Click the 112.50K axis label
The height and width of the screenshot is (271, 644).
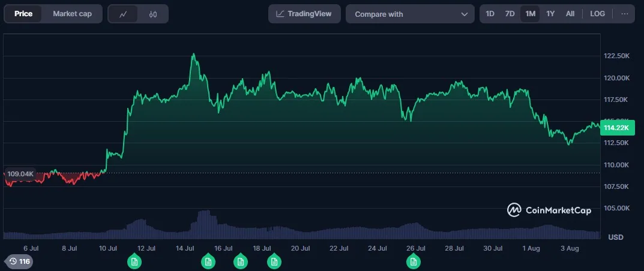[616, 143]
